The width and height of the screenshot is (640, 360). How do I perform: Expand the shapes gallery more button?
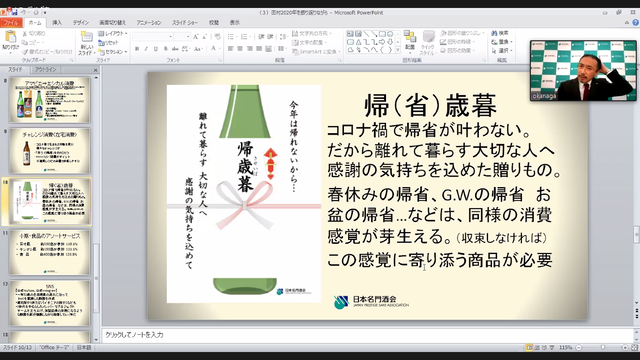coord(398,51)
